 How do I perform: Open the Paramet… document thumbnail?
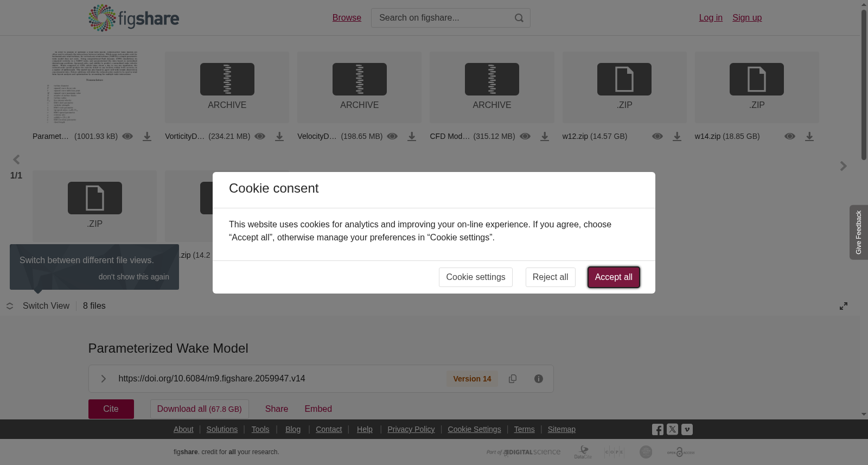click(x=94, y=87)
